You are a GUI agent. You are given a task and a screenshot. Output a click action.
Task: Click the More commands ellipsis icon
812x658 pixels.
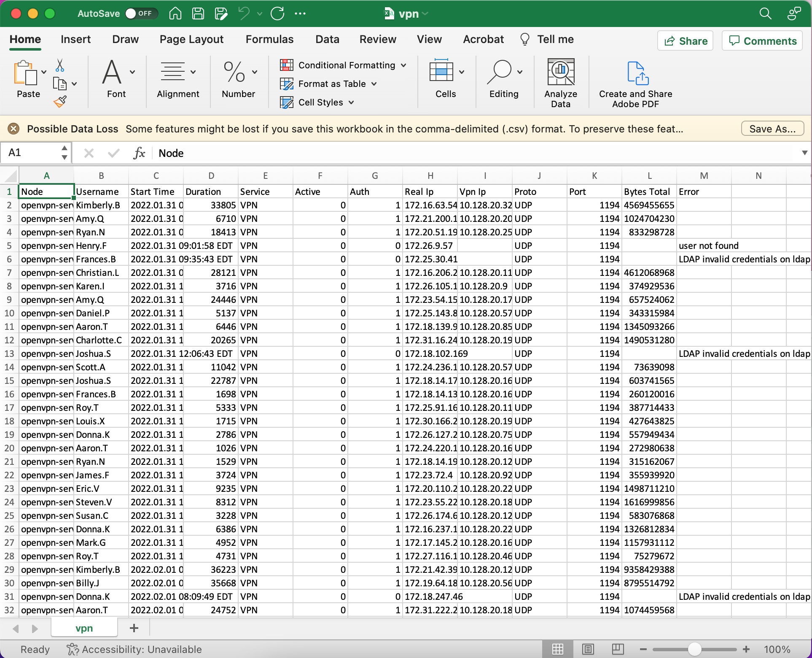(x=301, y=14)
